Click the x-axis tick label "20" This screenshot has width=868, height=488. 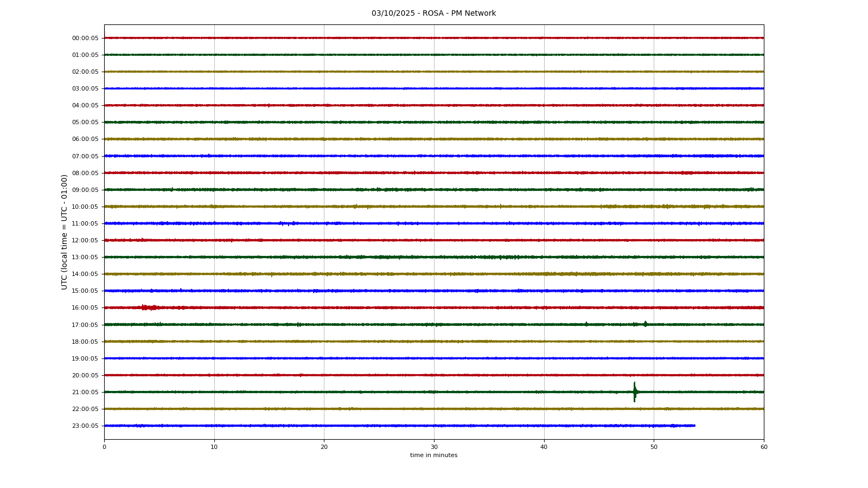[x=324, y=447]
